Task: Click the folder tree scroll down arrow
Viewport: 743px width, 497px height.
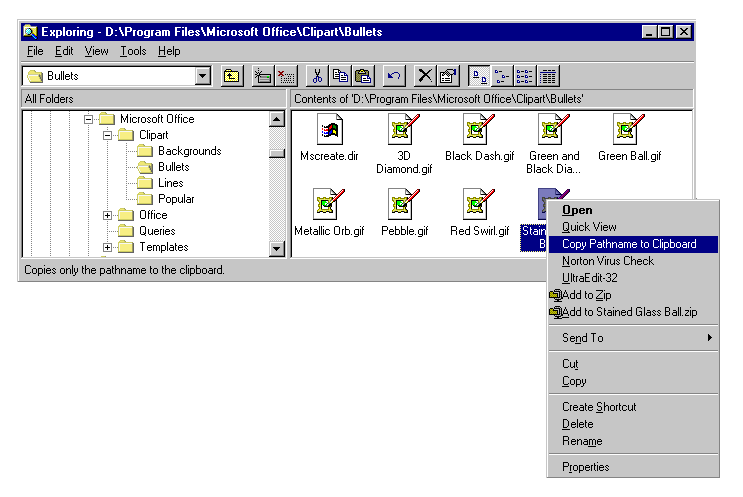Action: click(x=276, y=248)
